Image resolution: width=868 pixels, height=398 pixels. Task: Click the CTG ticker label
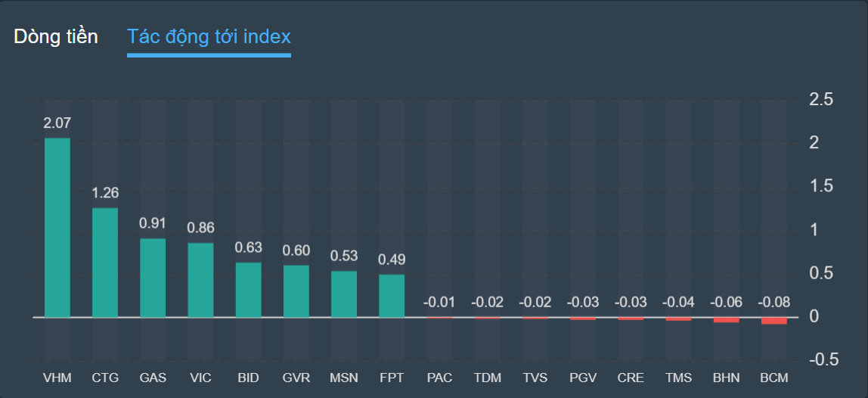105,378
